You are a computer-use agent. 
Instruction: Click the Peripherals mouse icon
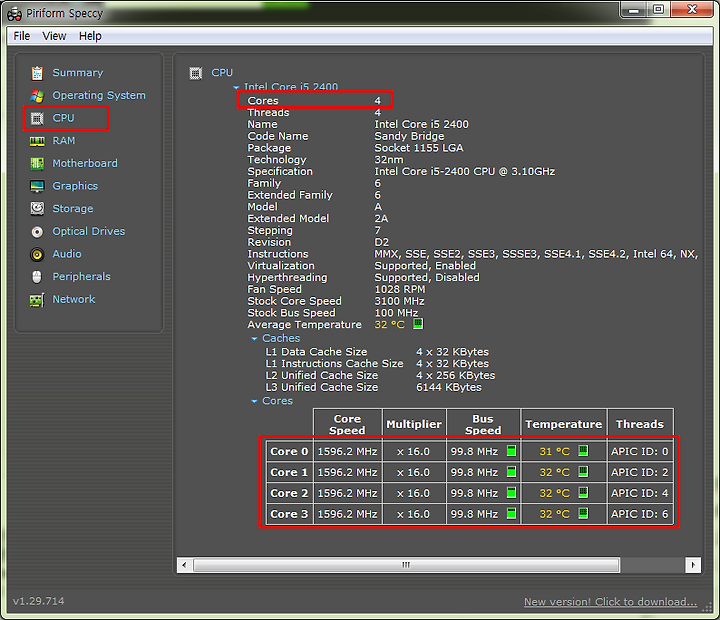coord(37,276)
